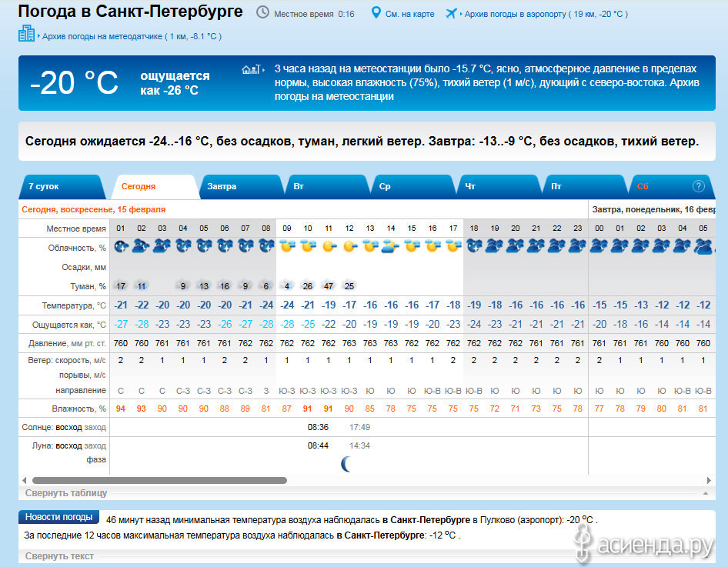This screenshot has width=728, height=567.
Task: Click the building icon beside метеодатчик archive
Action: coord(26,34)
